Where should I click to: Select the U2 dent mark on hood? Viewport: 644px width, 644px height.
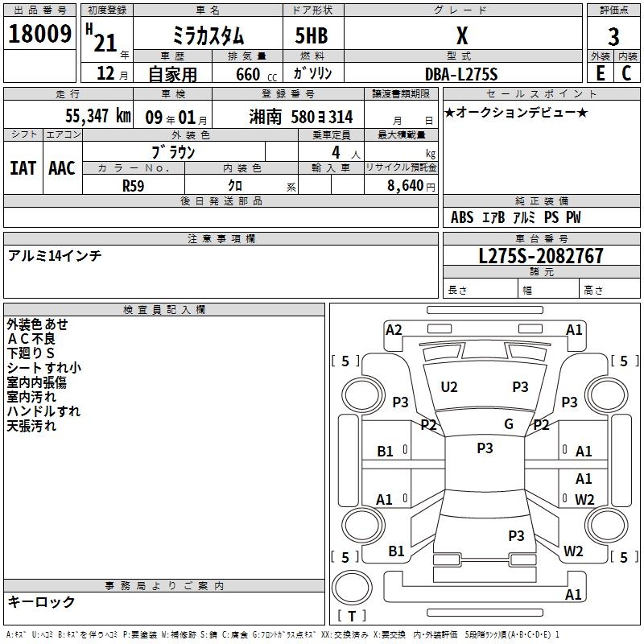tap(449, 387)
